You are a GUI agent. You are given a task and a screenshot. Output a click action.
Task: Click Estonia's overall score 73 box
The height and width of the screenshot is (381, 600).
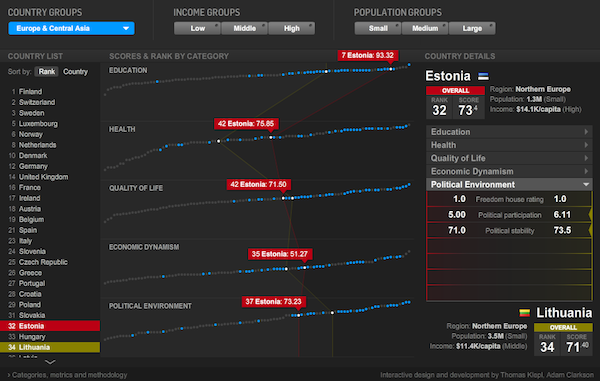(x=468, y=107)
